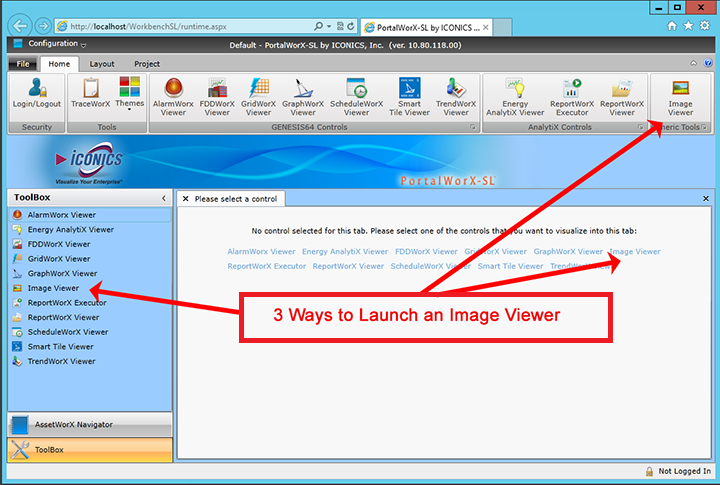Open the browser home page
Image resolution: width=720 pixels, height=485 pixels.
click(x=672, y=26)
